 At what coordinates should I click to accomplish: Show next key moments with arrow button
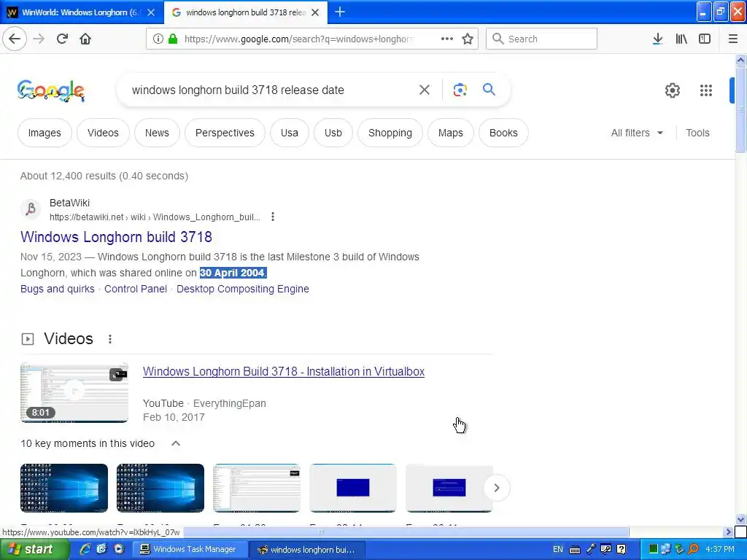click(x=496, y=488)
